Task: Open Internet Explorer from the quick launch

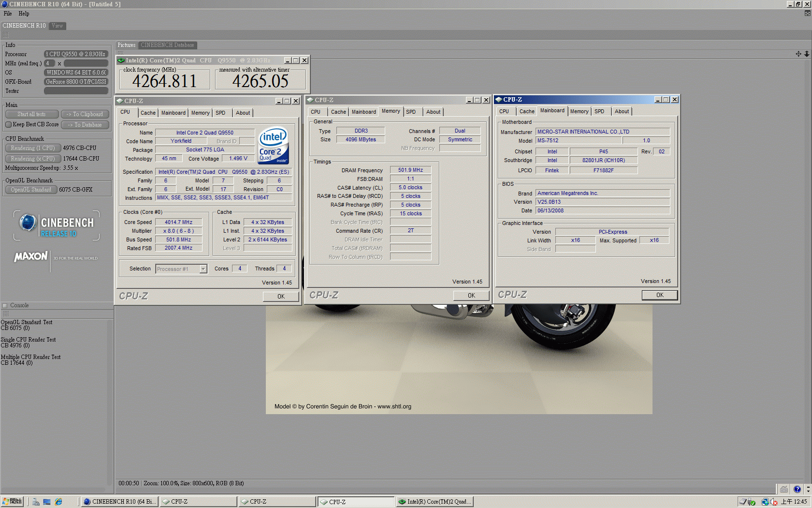Action: [58, 502]
